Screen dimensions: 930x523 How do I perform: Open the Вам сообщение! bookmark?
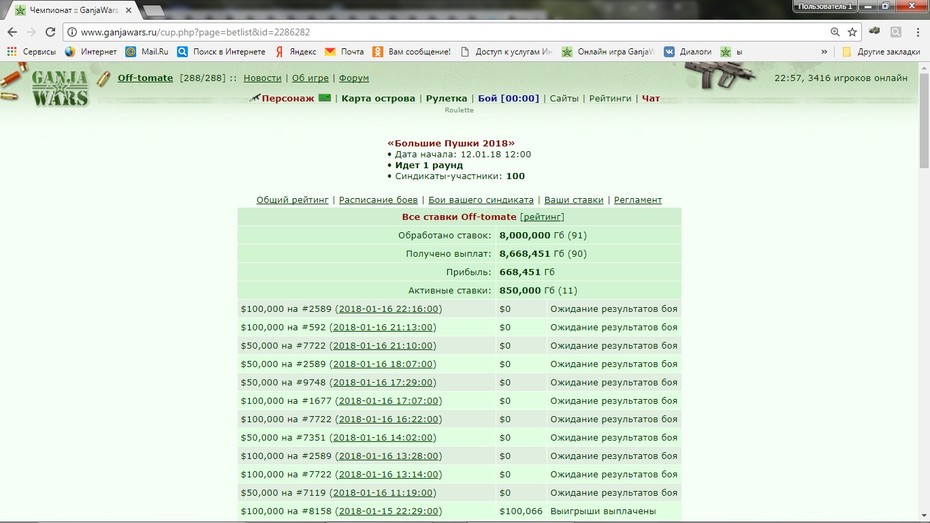point(412,52)
